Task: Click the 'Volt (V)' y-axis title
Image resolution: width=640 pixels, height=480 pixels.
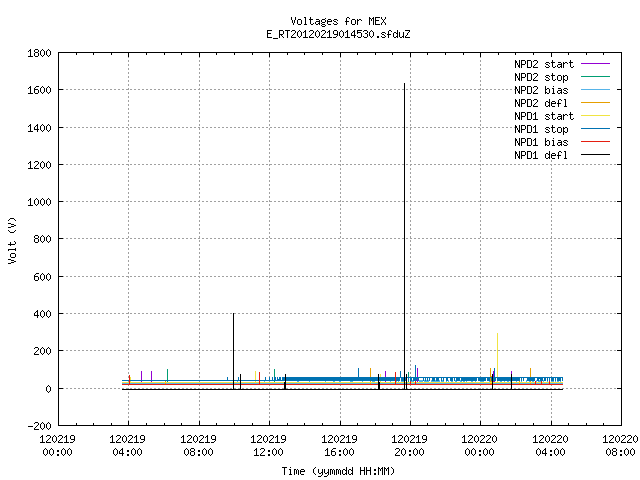Action: 13,241
